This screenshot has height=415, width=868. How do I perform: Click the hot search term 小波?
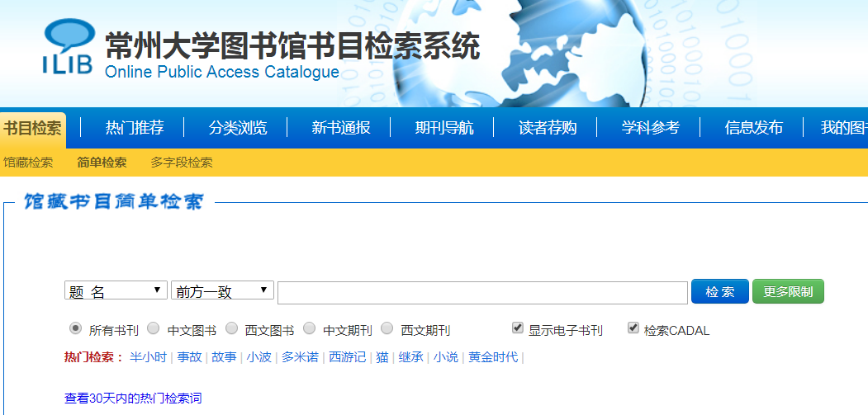coord(259,357)
